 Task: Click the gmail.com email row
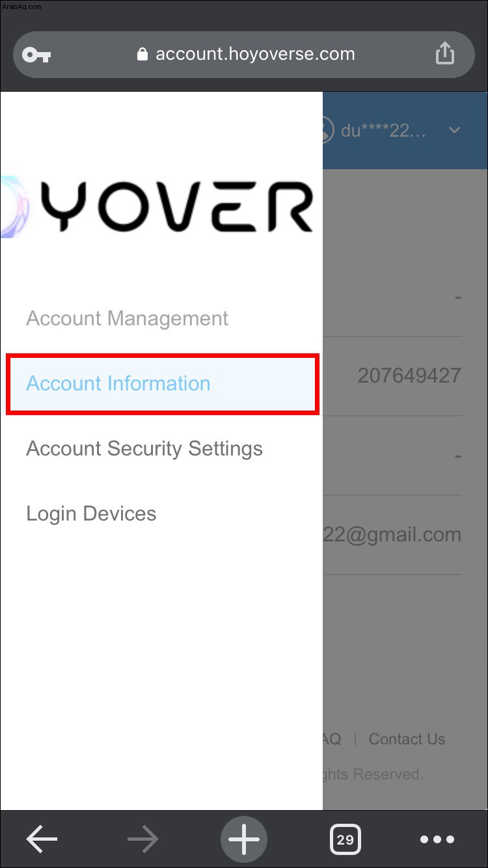click(392, 535)
